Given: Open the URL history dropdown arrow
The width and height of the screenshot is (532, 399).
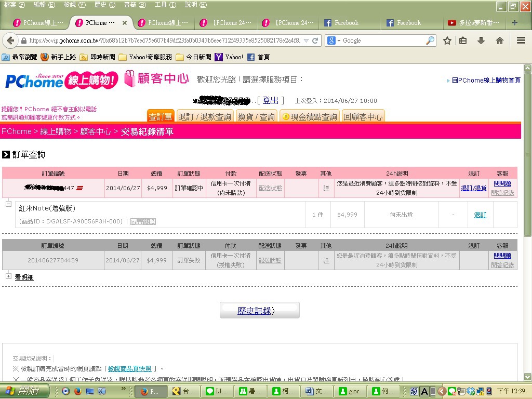Looking at the screenshot, I should point(306,41).
